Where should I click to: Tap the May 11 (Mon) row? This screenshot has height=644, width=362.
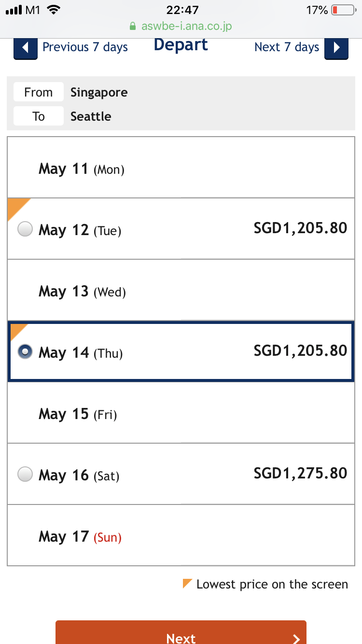tap(181, 168)
